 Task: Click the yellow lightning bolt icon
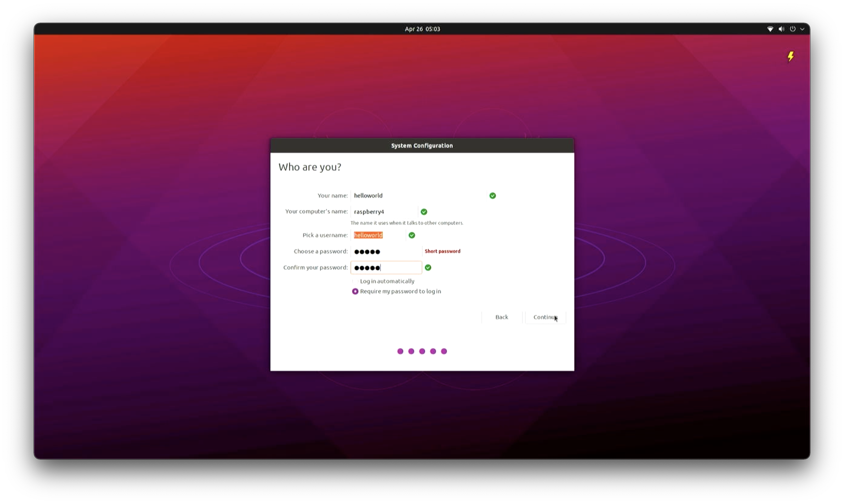point(791,56)
